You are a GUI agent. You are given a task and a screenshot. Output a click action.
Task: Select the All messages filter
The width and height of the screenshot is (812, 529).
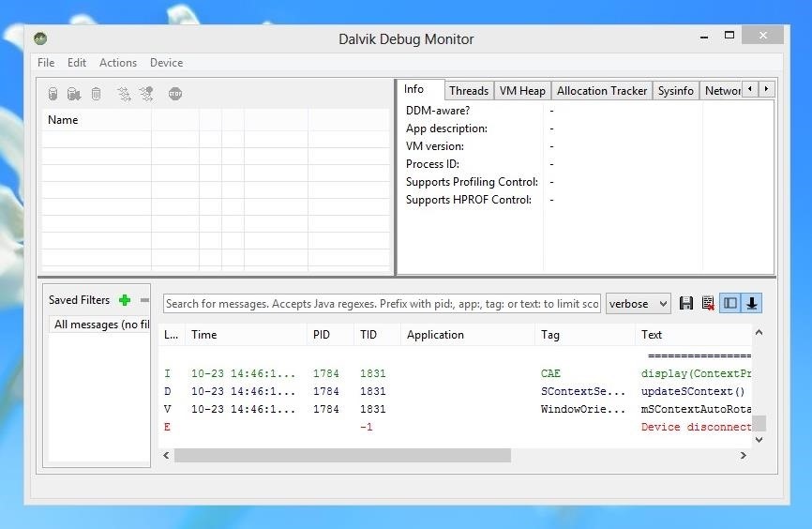(100, 325)
